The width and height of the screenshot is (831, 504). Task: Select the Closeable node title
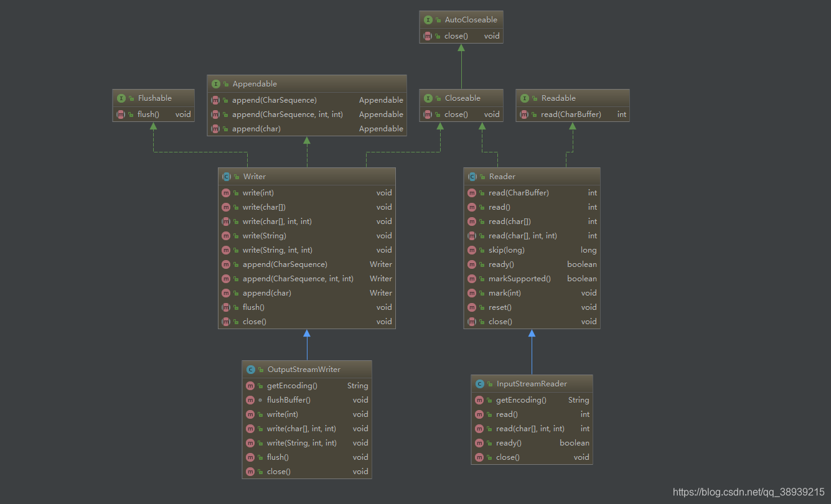(x=462, y=98)
